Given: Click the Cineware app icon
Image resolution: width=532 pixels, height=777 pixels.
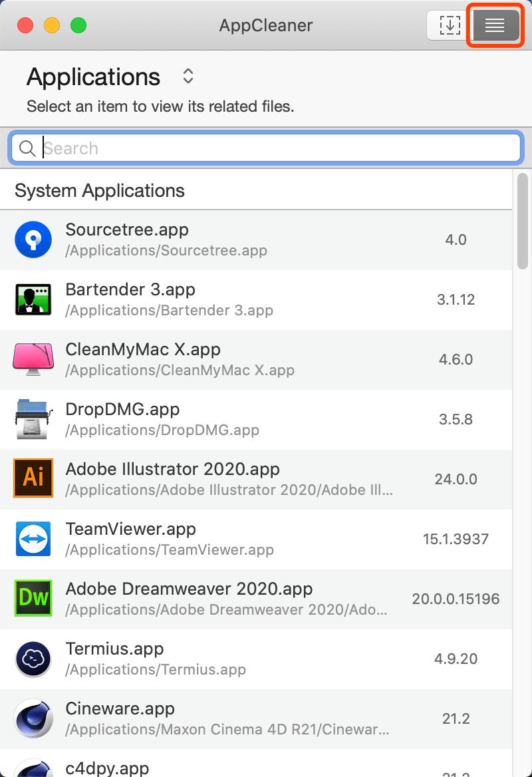Looking at the screenshot, I should pyautogui.click(x=33, y=718).
